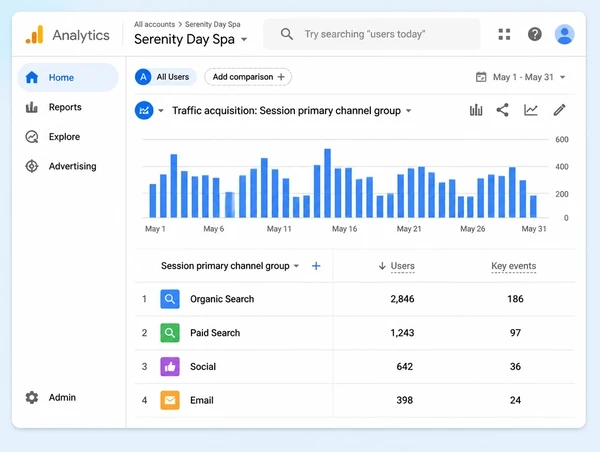The height and width of the screenshot is (452, 600).
Task: Click the Paid Search row label
Action: point(215,333)
